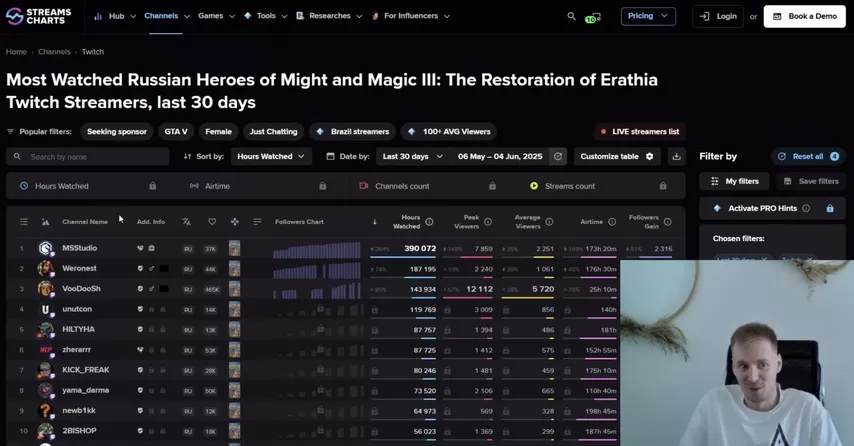Expand the Games menu
Image resolution: width=854 pixels, height=446 pixels.
tap(216, 16)
